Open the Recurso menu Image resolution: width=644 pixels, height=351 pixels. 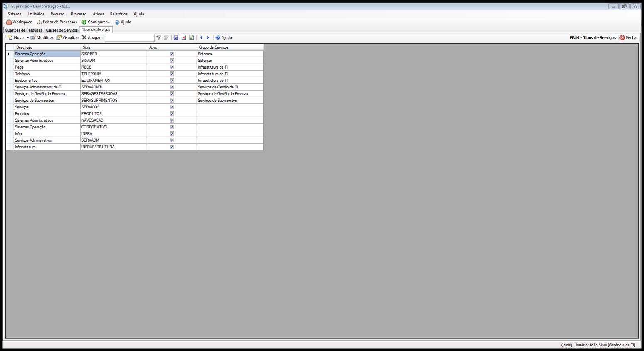pos(57,14)
